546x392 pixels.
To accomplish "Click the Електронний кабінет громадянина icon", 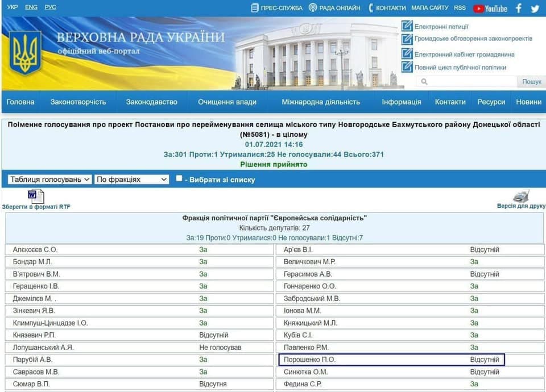I will (x=406, y=53).
